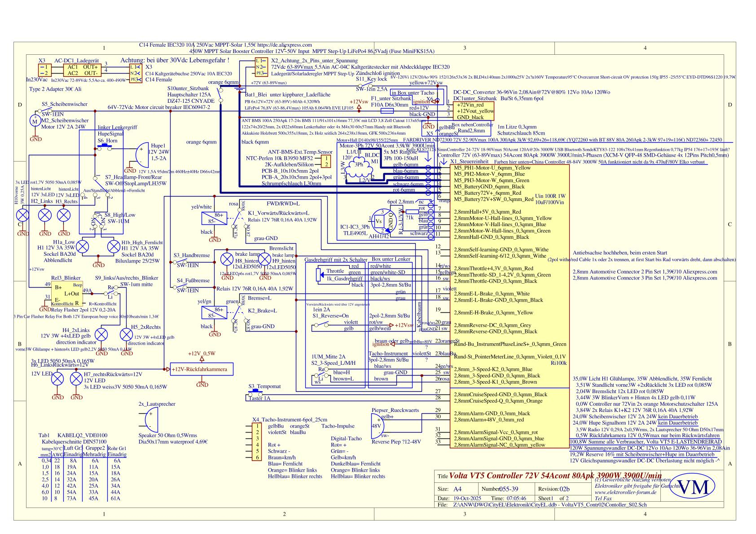This screenshot has height=534, width=756.
Task: Select the TLE4905L hall sensor symbol
Action: pos(382,220)
